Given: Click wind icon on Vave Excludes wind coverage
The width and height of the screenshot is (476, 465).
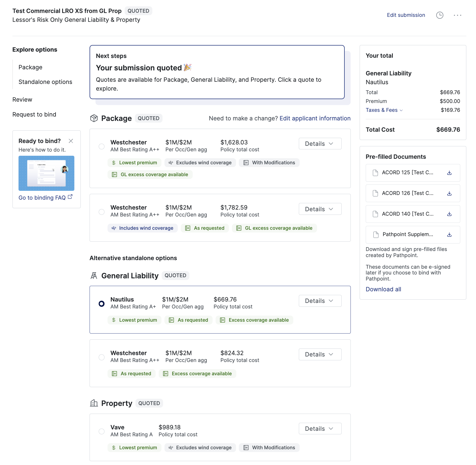Looking at the screenshot, I should (x=171, y=448).
